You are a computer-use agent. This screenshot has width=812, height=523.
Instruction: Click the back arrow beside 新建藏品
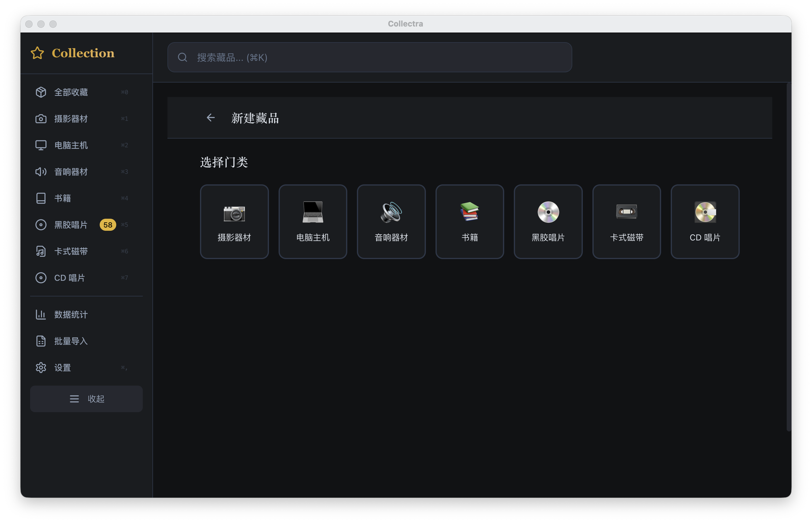(211, 117)
